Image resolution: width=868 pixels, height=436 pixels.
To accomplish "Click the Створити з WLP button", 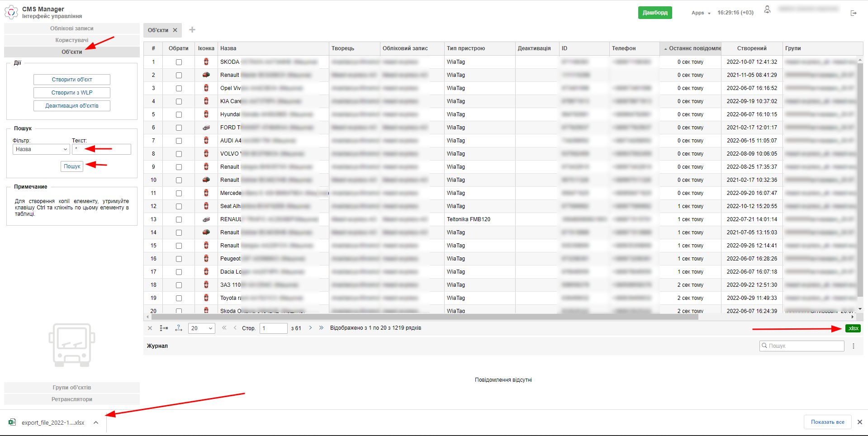I will pos(72,93).
